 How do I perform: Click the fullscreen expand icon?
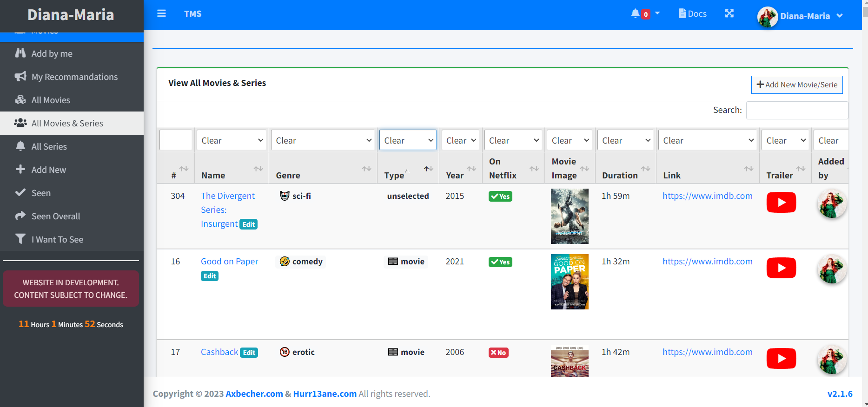click(x=729, y=13)
